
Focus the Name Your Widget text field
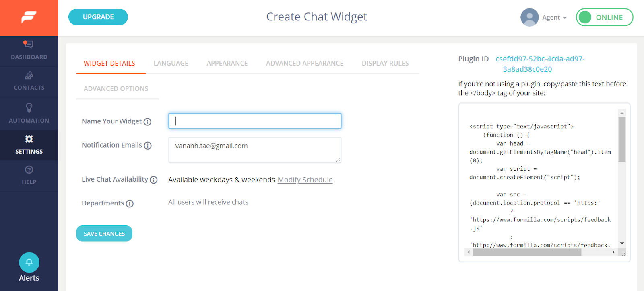tap(255, 121)
